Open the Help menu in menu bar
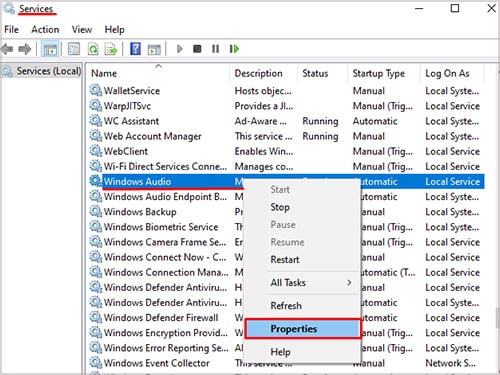This screenshot has width=500, height=375. point(114,30)
